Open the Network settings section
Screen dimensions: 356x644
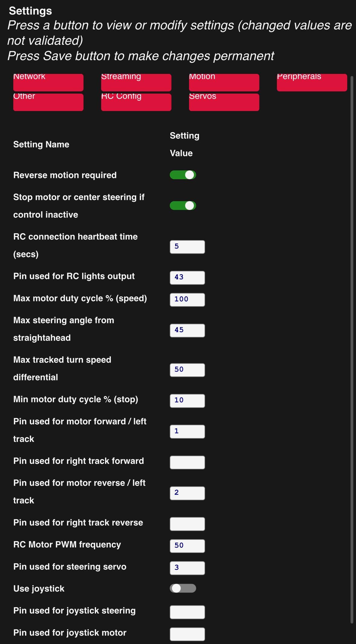click(x=48, y=82)
